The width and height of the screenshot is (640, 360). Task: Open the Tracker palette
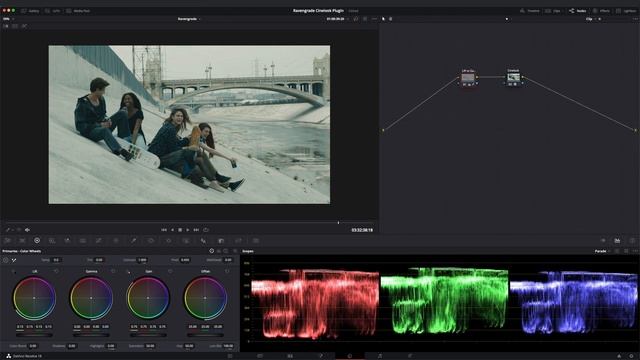[x=169, y=241]
